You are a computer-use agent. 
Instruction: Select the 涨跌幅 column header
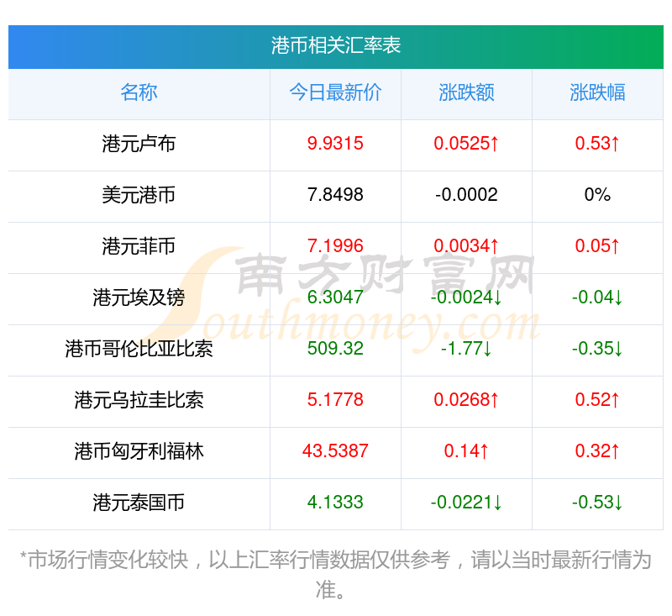(597, 92)
